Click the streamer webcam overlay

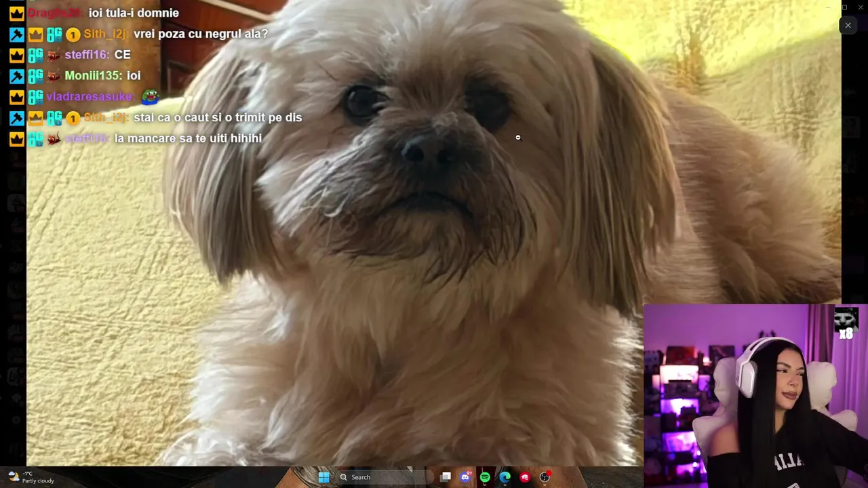(755, 396)
